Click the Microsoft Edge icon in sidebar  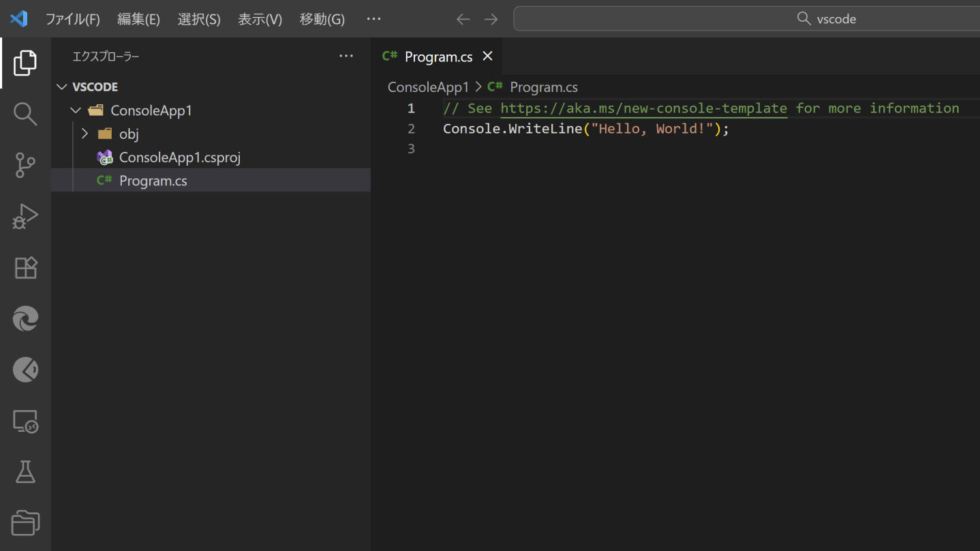click(25, 319)
